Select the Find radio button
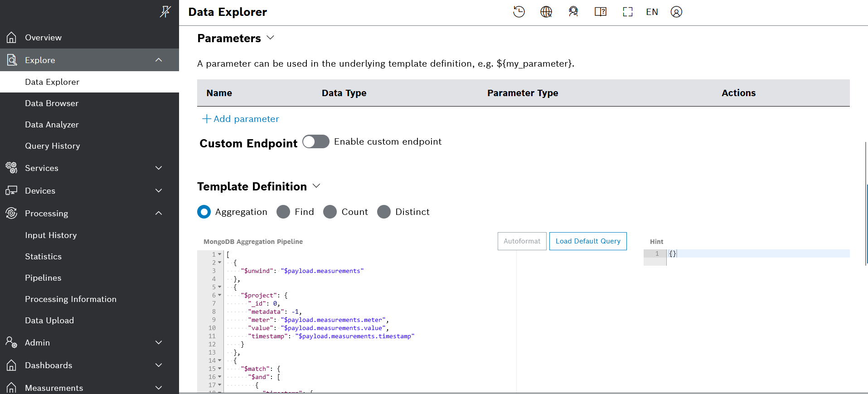 [x=283, y=212]
